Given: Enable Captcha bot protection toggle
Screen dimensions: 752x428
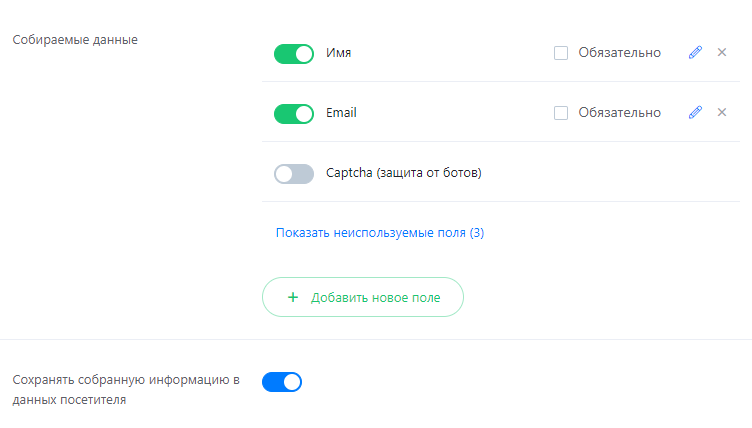Looking at the screenshot, I should (294, 174).
